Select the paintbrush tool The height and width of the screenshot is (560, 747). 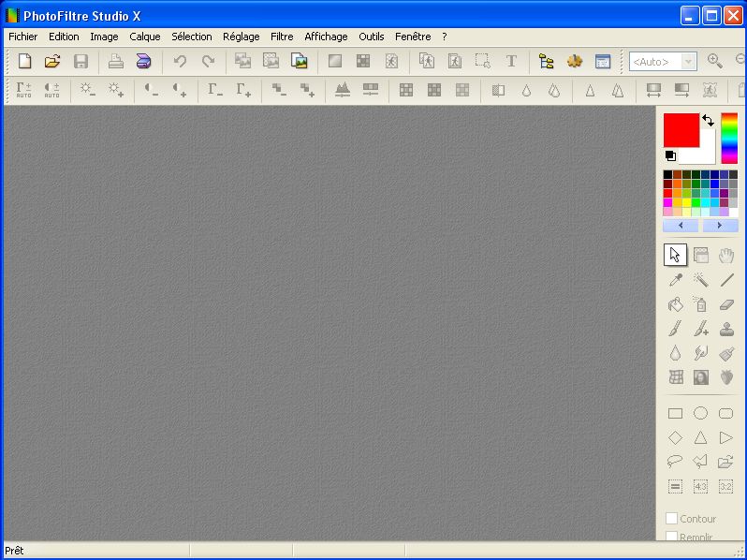pos(675,329)
